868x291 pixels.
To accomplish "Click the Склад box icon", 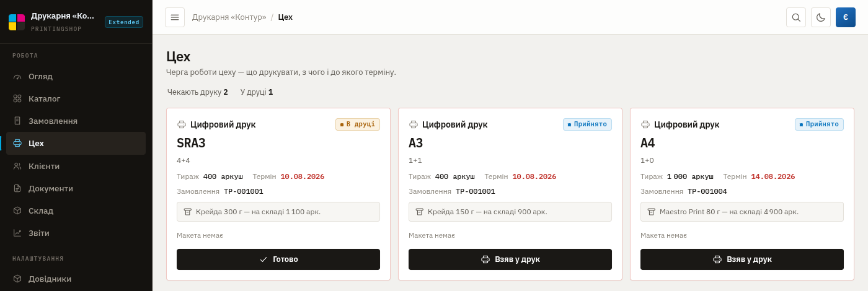I will coord(17,211).
